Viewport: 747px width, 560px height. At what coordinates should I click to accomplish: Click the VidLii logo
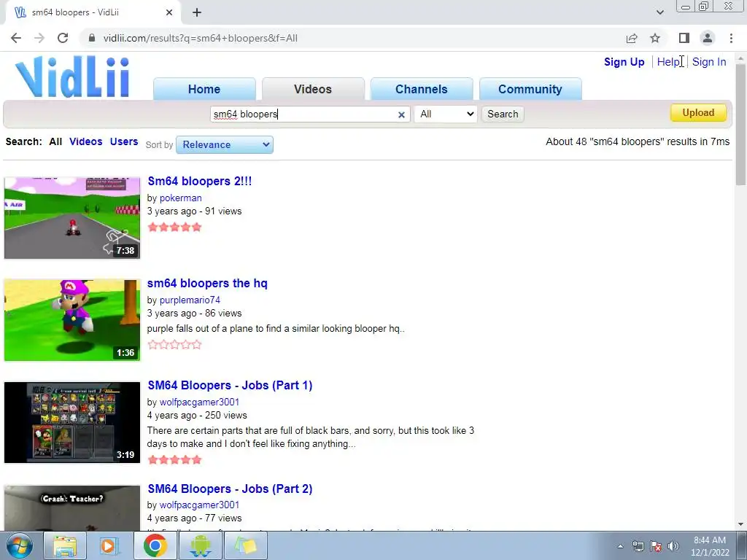point(72,77)
